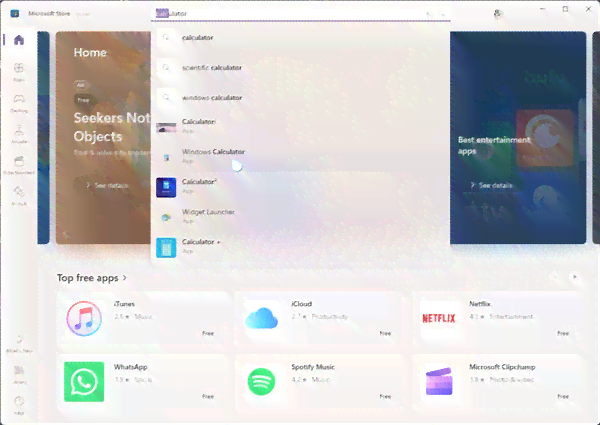The width and height of the screenshot is (600, 425).
Task: Open the Home page in the sidebar
Action: click(19, 40)
